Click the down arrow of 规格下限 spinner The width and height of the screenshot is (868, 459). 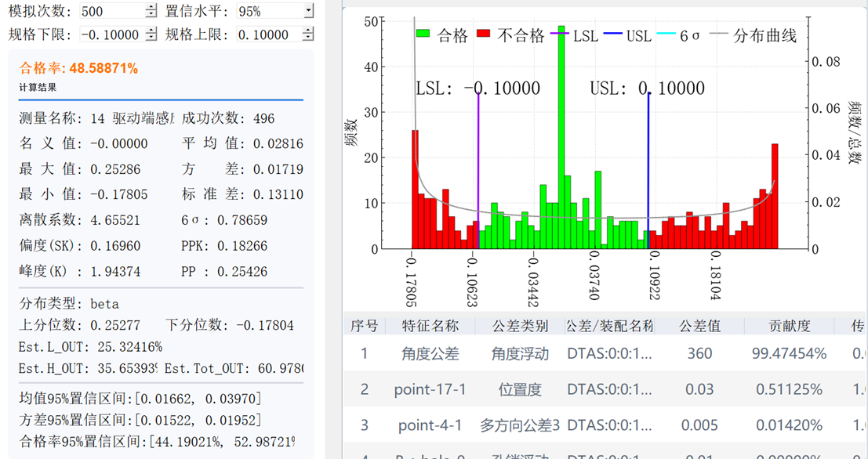tap(151, 38)
